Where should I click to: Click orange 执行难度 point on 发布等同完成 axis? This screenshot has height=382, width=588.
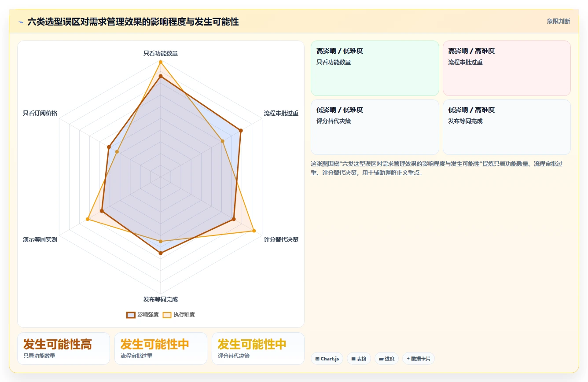(x=161, y=241)
